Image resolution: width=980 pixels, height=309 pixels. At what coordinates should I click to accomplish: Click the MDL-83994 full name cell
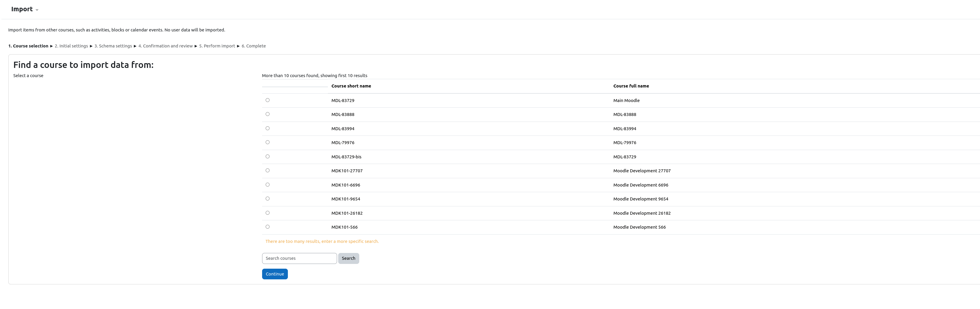[x=625, y=129]
